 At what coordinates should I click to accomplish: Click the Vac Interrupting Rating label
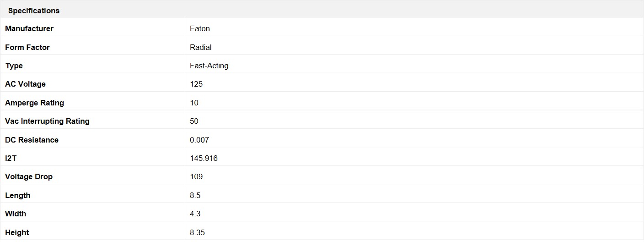(x=47, y=121)
